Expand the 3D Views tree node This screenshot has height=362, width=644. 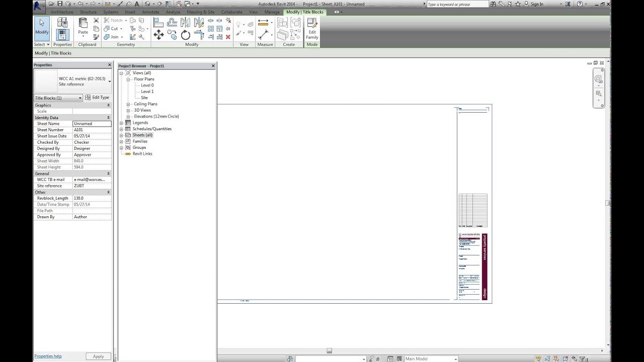click(128, 110)
